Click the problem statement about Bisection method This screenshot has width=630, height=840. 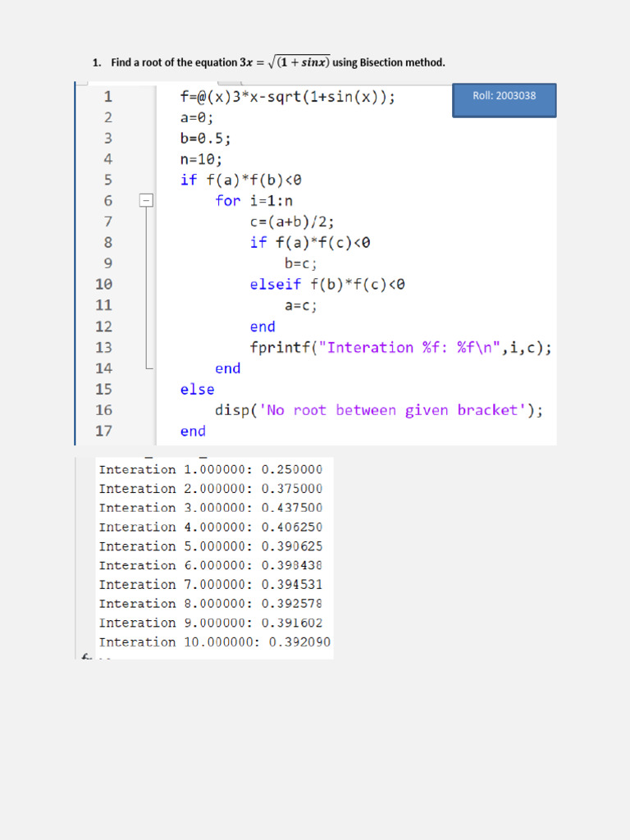269,62
